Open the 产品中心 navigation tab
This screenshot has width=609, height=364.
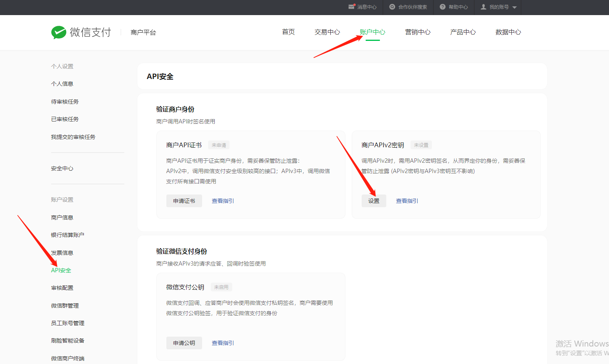click(463, 32)
